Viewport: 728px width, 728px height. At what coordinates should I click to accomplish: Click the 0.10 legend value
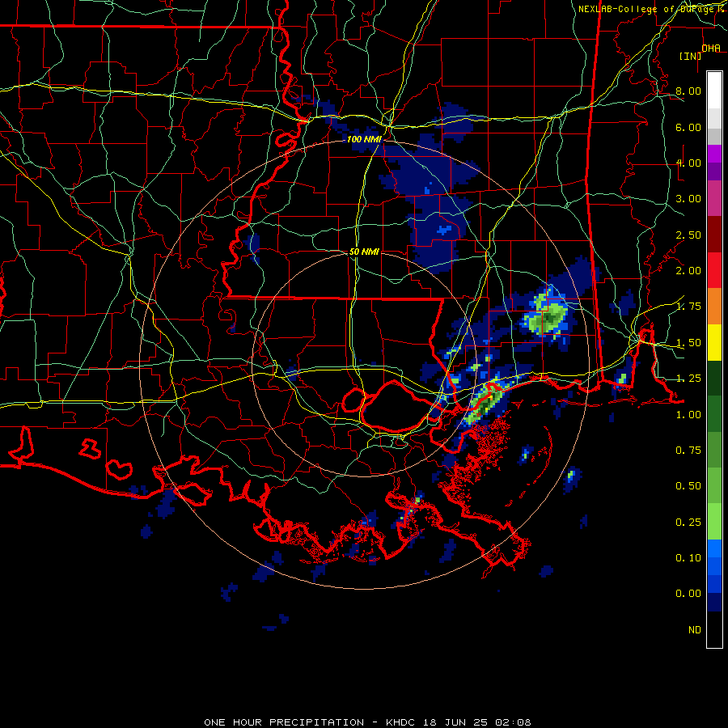pyautogui.click(x=688, y=558)
